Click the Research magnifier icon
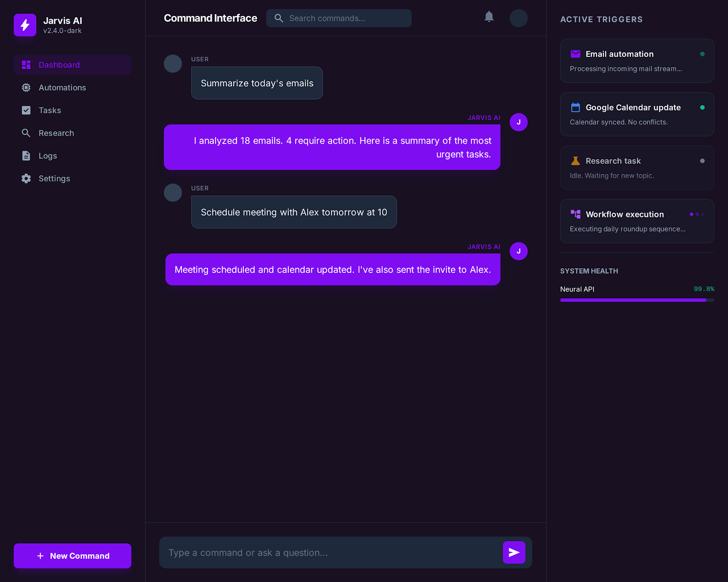The width and height of the screenshot is (728, 582). pyautogui.click(x=26, y=133)
